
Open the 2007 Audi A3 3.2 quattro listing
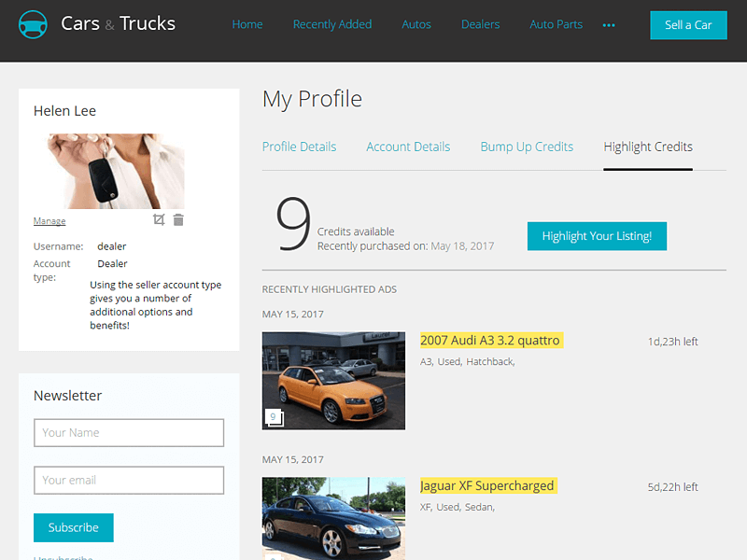tap(491, 341)
